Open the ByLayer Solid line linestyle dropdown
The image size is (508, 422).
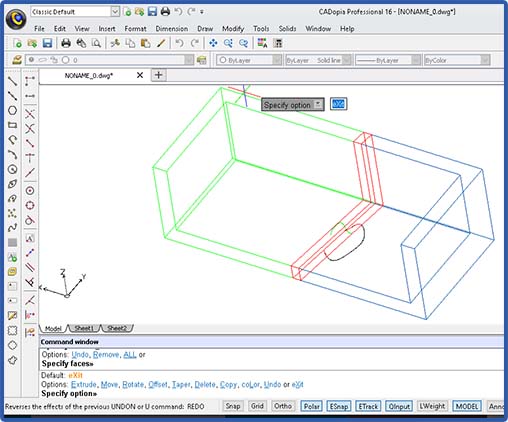pyautogui.click(x=346, y=60)
